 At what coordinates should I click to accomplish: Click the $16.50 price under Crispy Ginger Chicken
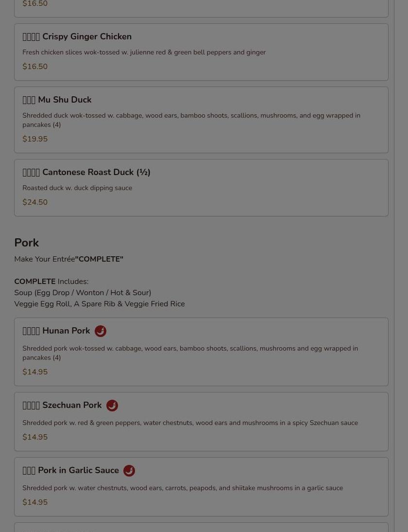point(35,67)
